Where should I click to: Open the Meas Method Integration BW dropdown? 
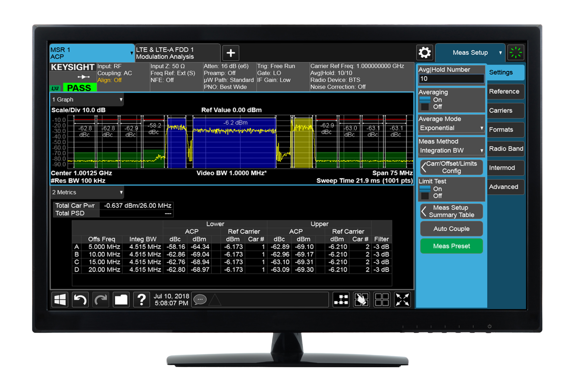[x=451, y=151]
